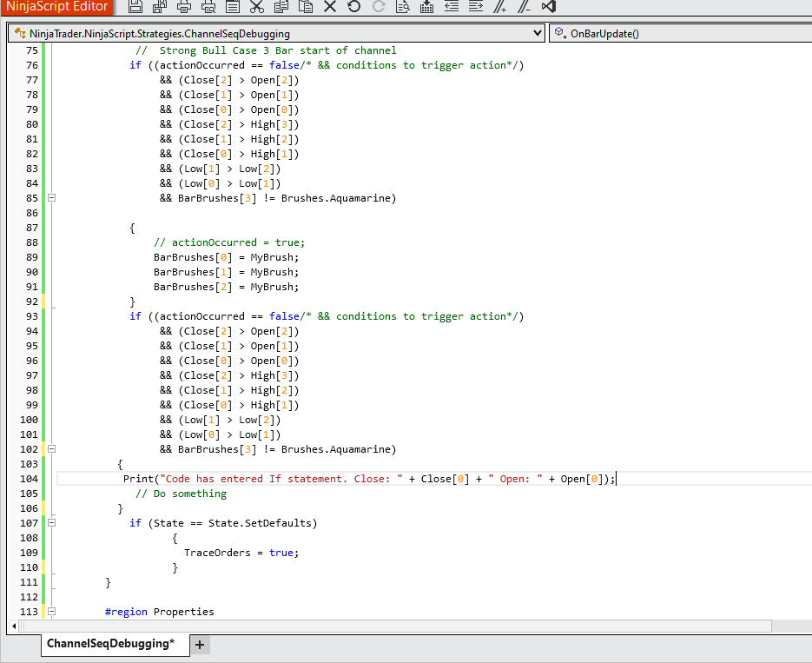Collapse the Properties region at line 113
The height and width of the screenshot is (663, 812).
[51, 612]
